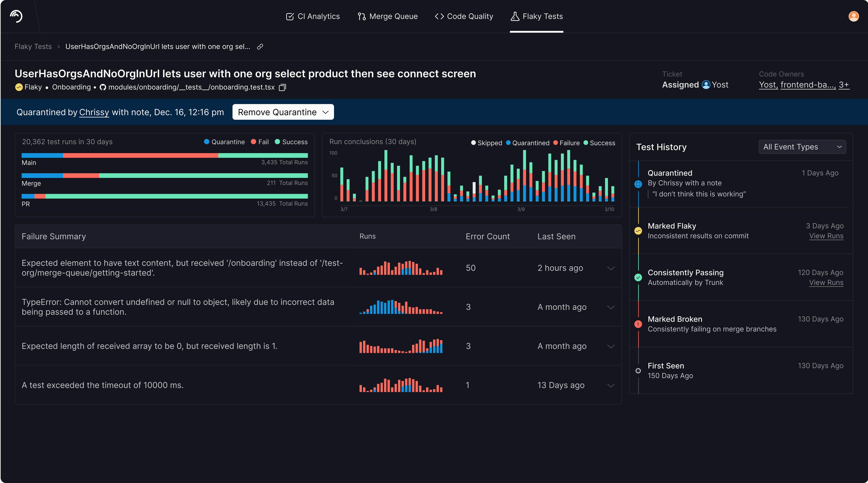Screen dimensions: 868x483
Task: Open the CI Analytics tab
Action: (x=313, y=17)
